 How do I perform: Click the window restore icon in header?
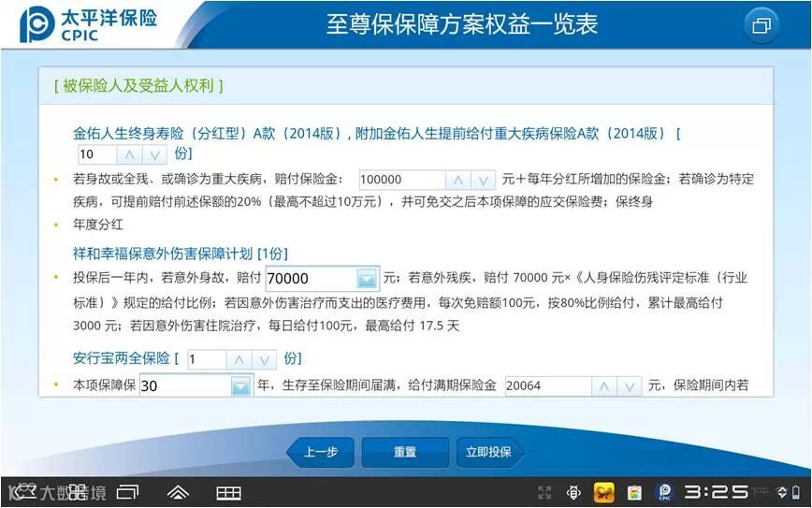coord(761,25)
